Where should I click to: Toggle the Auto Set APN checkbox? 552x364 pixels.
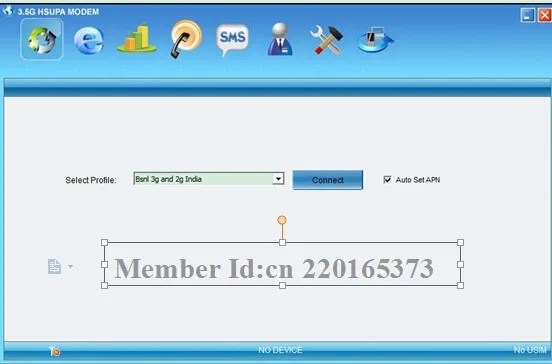[x=387, y=180]
